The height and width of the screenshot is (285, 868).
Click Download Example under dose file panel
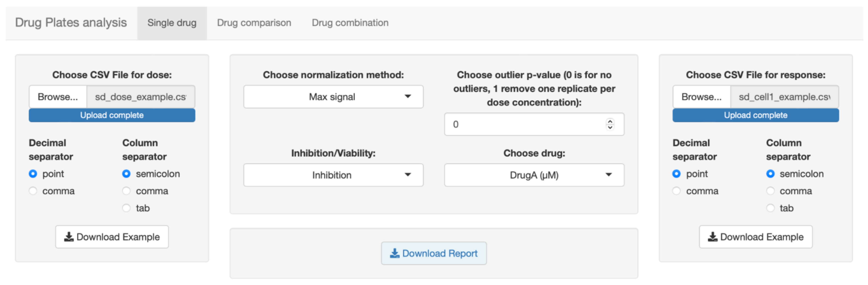[x=112, y=237]
